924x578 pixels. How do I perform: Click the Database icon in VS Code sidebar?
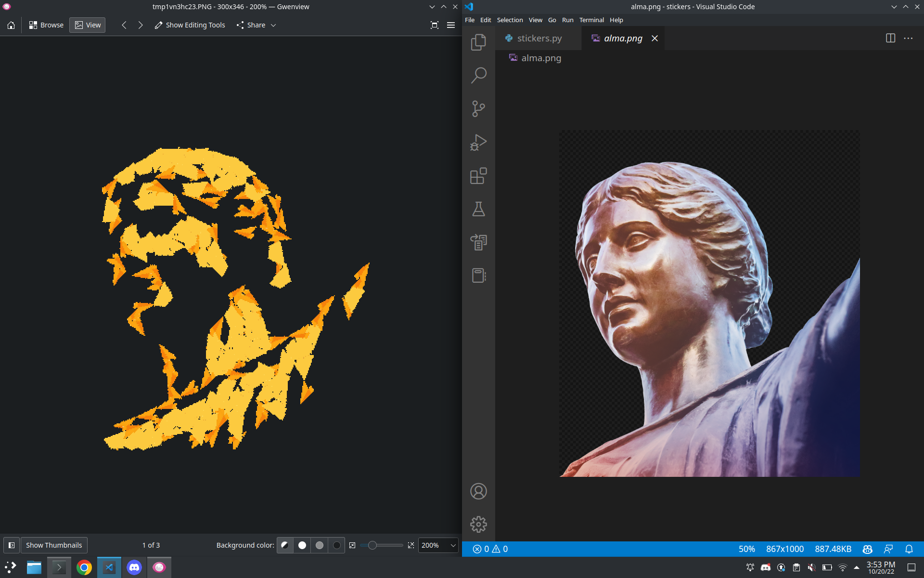478,276
